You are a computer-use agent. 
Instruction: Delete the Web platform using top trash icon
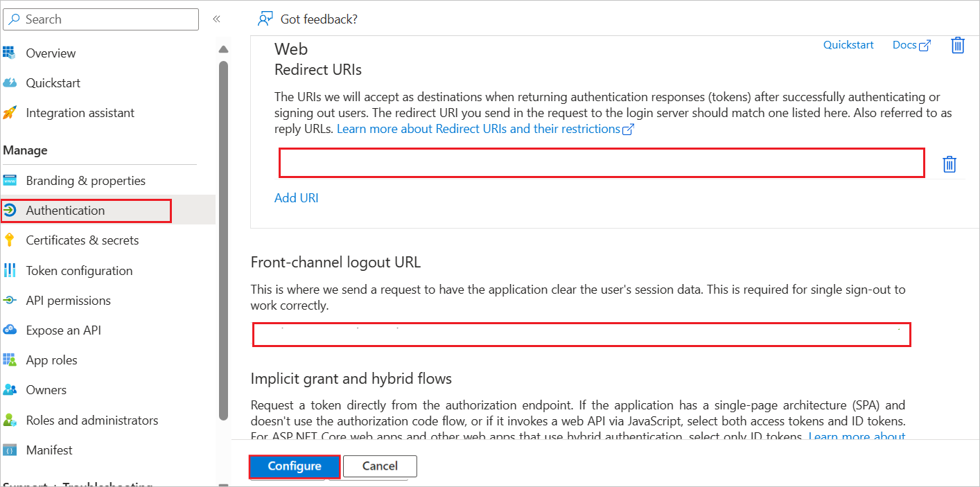958,45
